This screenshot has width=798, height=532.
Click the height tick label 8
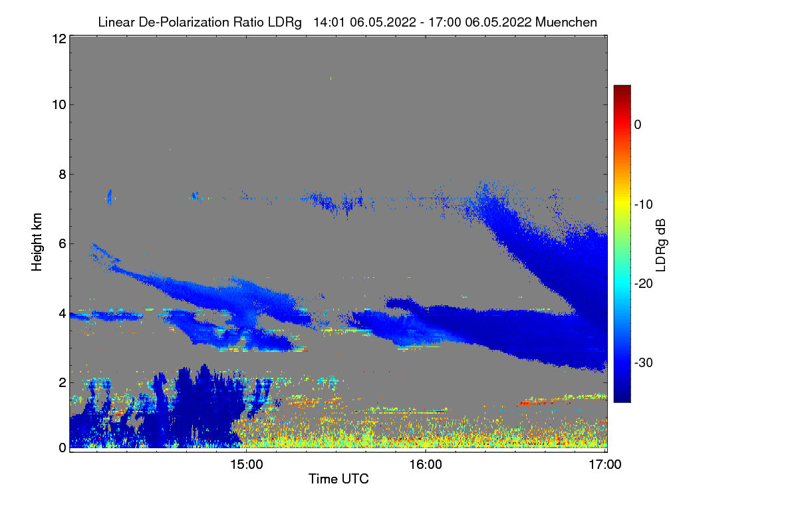pos(63,174)
